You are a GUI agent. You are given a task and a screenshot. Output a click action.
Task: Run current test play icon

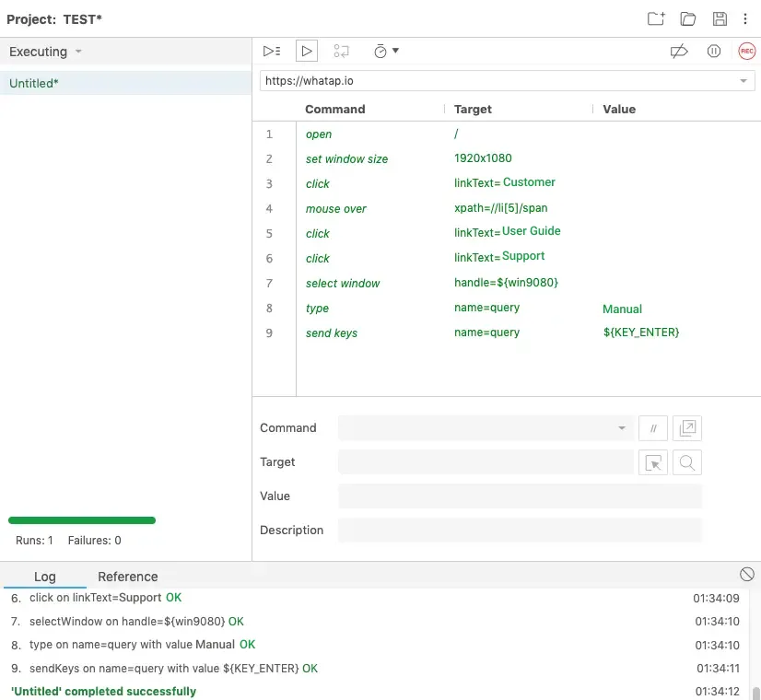[x=307, y=51]
